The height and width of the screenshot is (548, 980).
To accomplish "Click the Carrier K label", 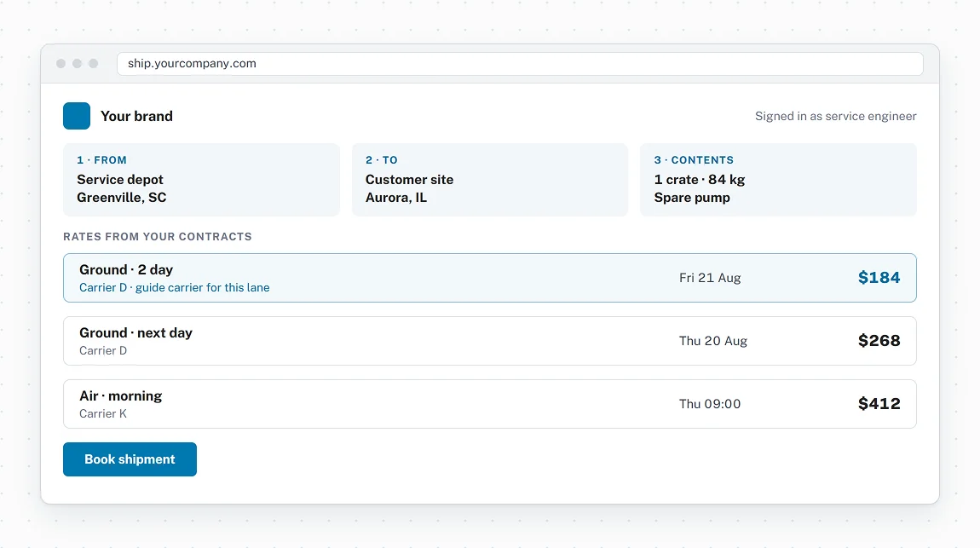I will (x=103, y=413).
